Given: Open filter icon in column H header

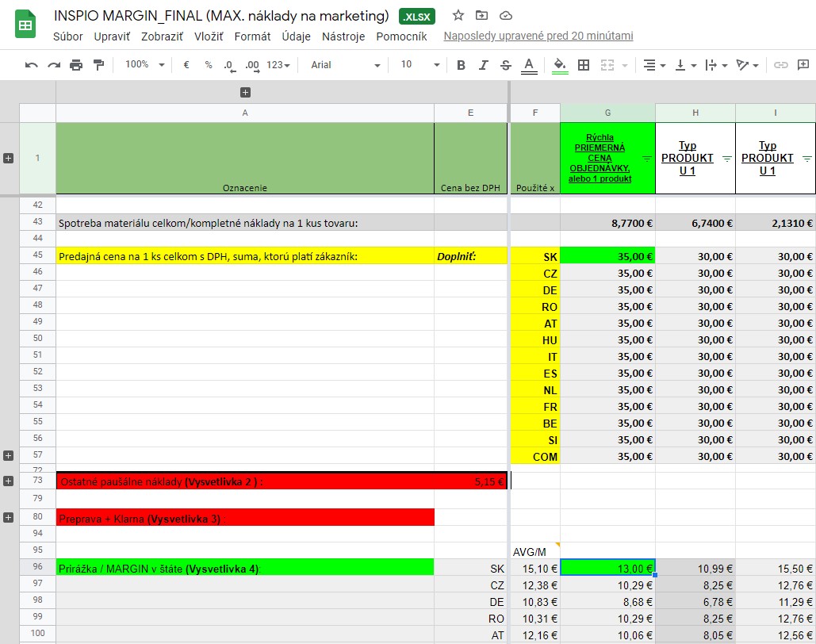Looking at the screenshot, I should coord(727,159).
